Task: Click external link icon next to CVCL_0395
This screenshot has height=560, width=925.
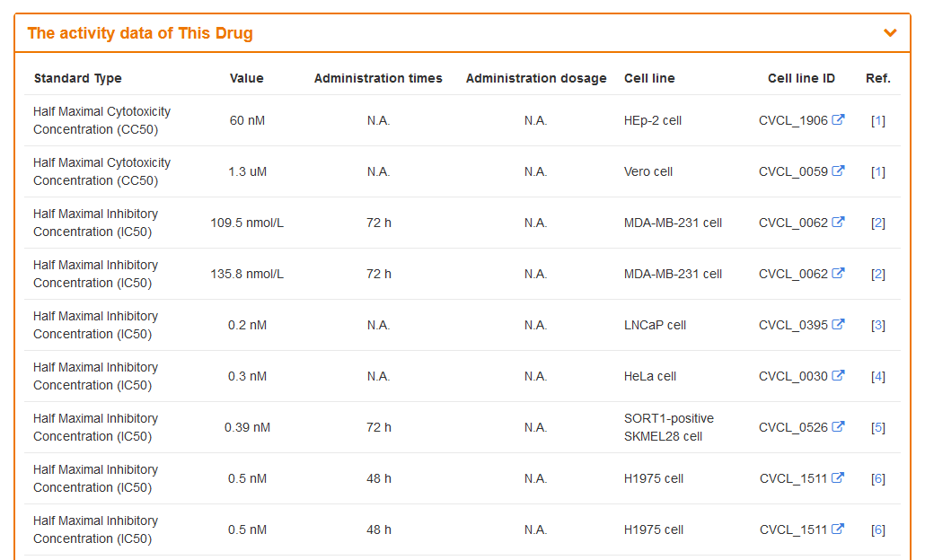Action: coord(838,324)
